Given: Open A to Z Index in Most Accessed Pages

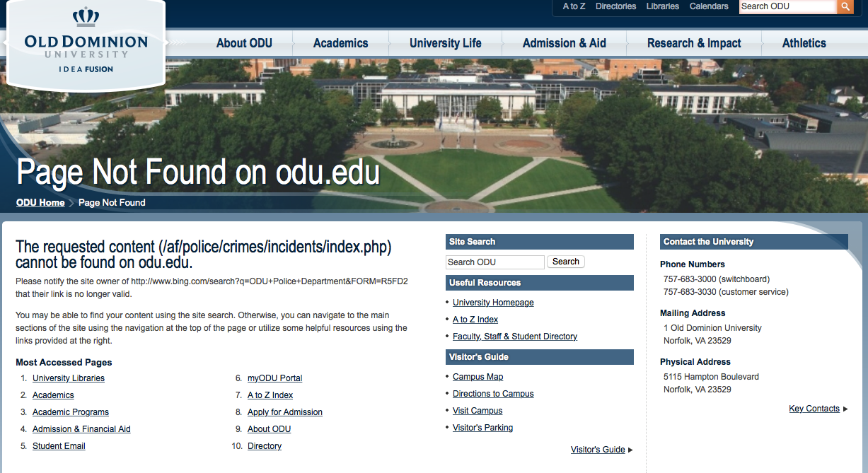Looking at the screenshot, I should (270, 395).
